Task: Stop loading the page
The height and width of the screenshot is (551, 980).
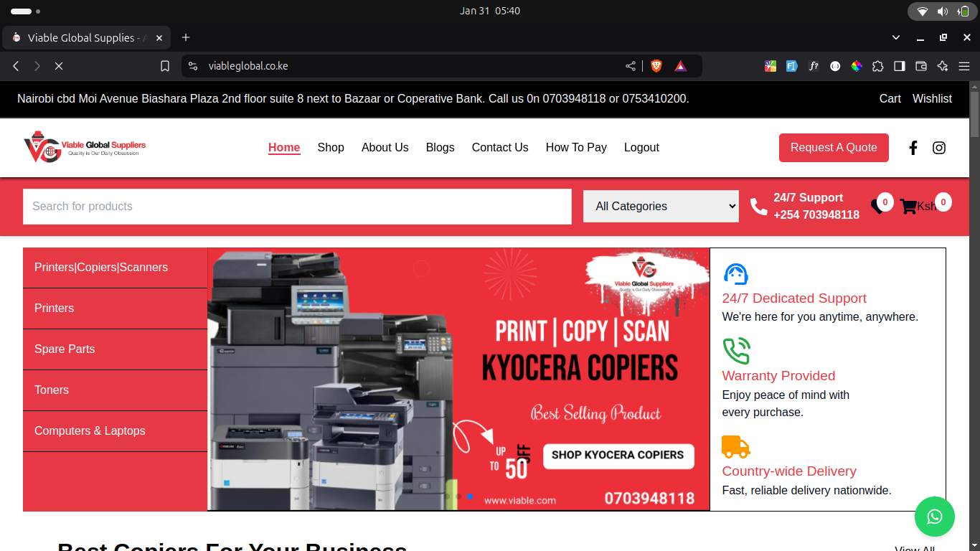Action: [x=59, y=66]
